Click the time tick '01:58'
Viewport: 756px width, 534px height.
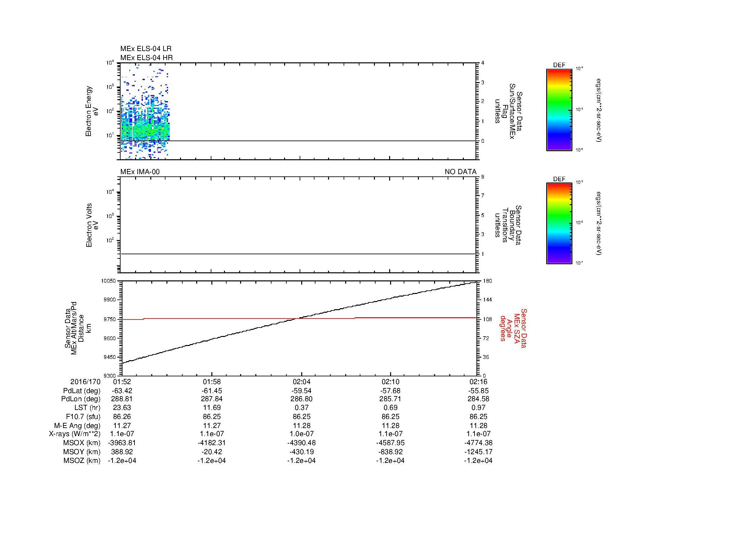(x=212, y=382)
